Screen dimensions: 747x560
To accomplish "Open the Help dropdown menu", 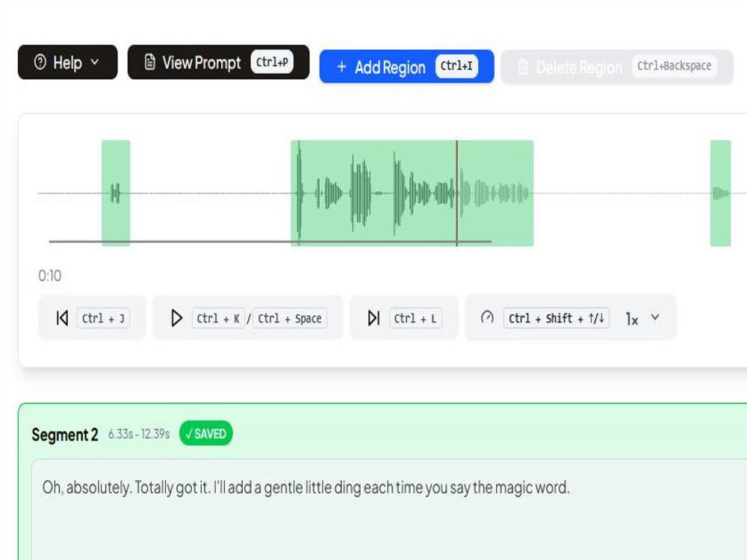I will (67, 63).
